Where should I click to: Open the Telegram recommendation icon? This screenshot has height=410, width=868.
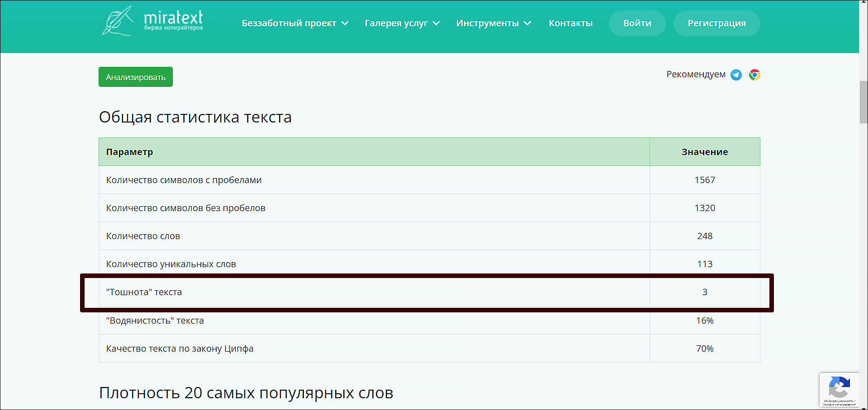(x=736, y=75)
